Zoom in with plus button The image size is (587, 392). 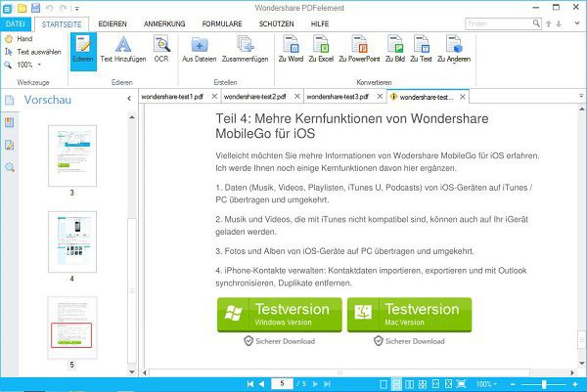[x=575, y=384]
